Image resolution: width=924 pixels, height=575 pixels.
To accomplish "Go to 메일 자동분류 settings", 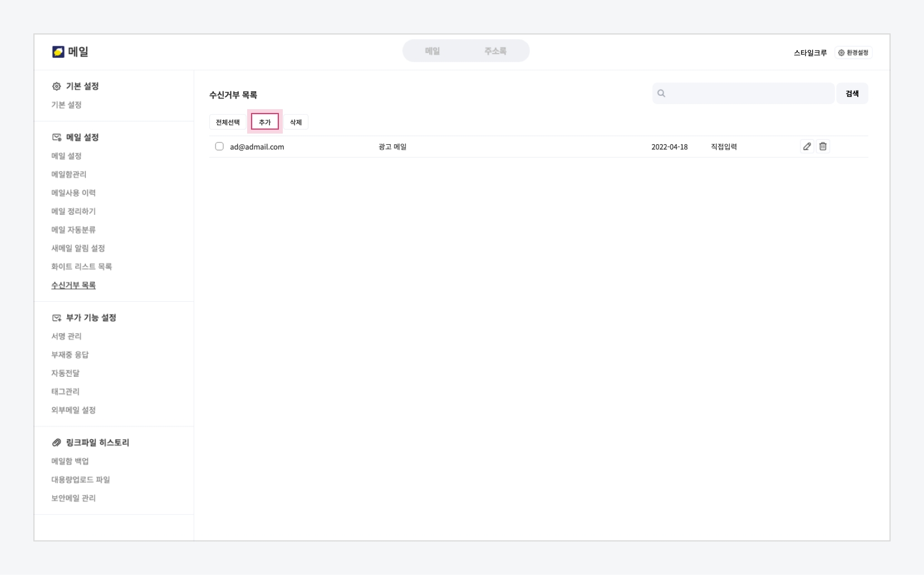I will point(73,230).
